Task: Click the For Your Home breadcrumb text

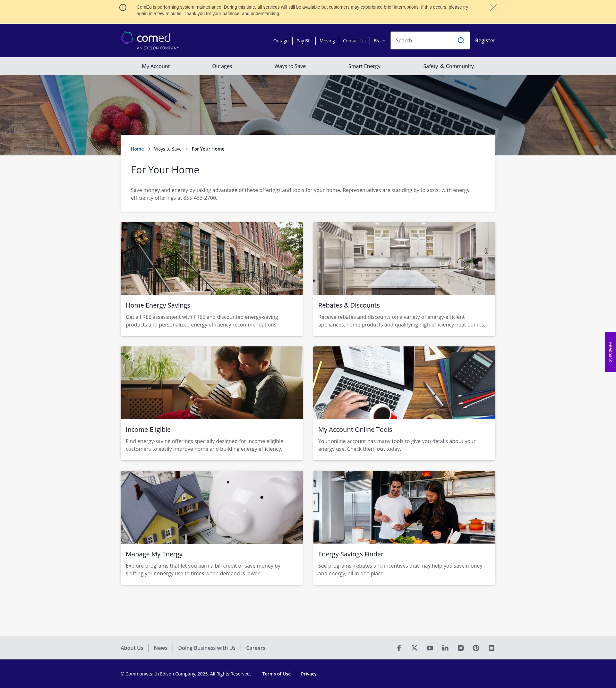Action: [x=208, y=149]
